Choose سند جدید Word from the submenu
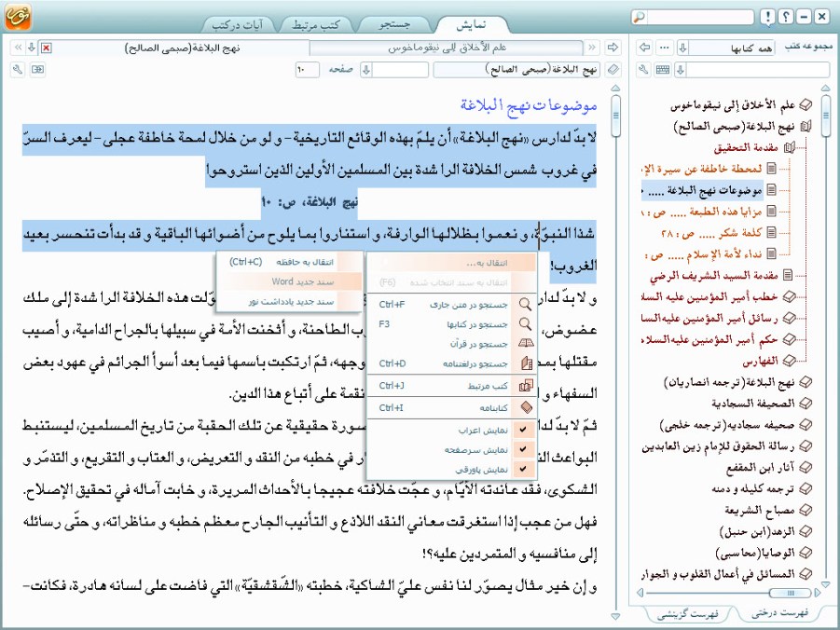840x630 pixels. [290, 281]
